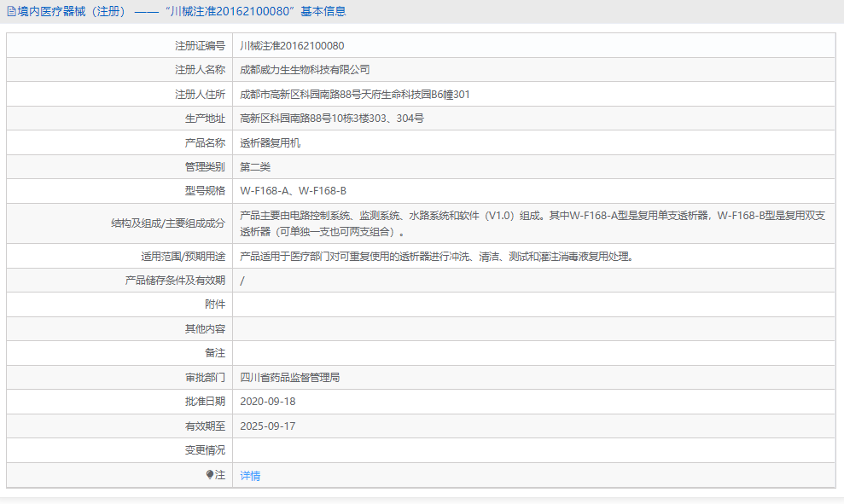Select the 有效期至 label
This screenshot has width=844, height=504.
click(x=205, y=426)
